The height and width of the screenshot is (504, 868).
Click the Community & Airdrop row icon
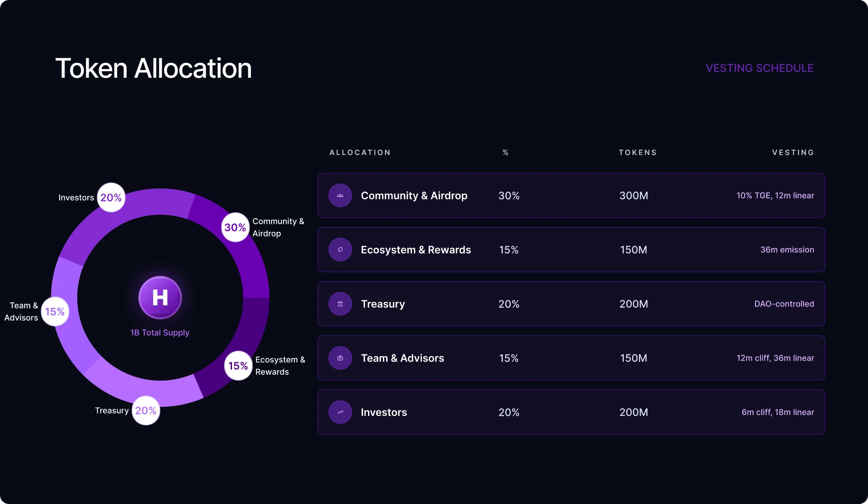point(340,196)
